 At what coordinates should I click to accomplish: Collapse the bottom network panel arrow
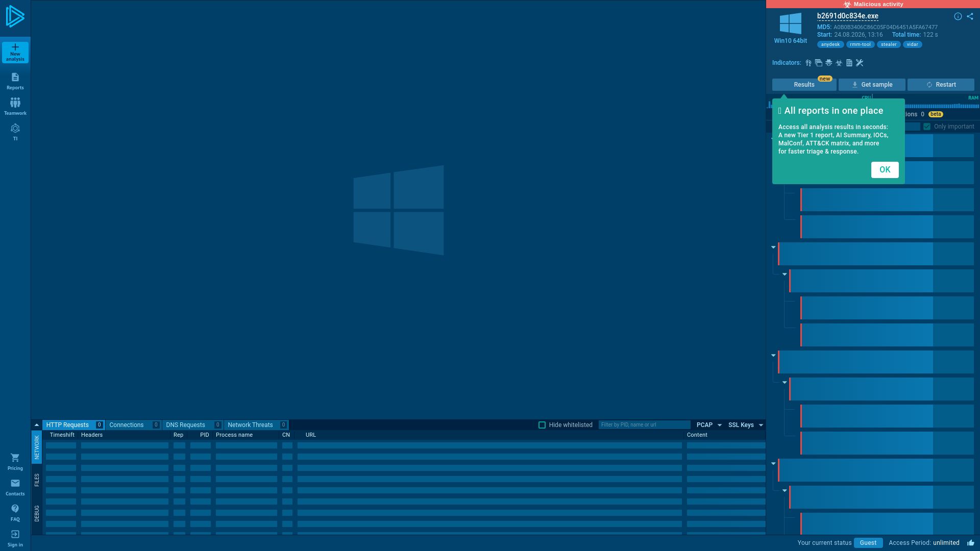click(37, 425)
